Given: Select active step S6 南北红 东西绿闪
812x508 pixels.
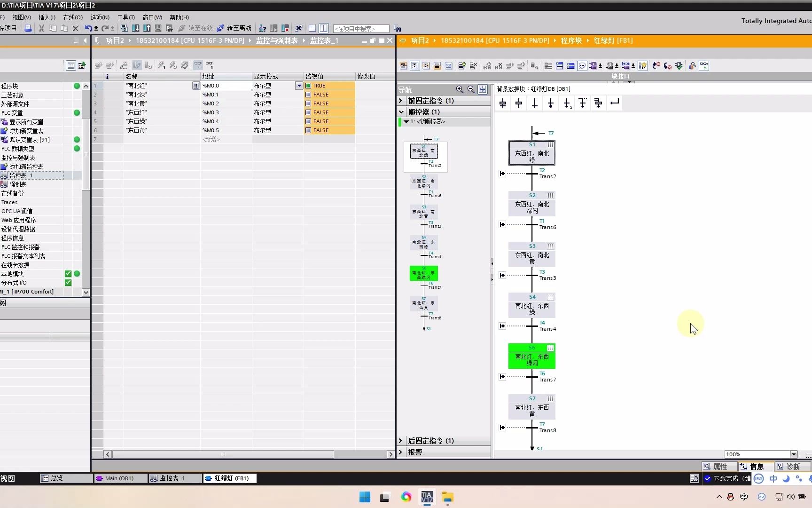Looking at the screenshot, I should click(x=532, y=356).
